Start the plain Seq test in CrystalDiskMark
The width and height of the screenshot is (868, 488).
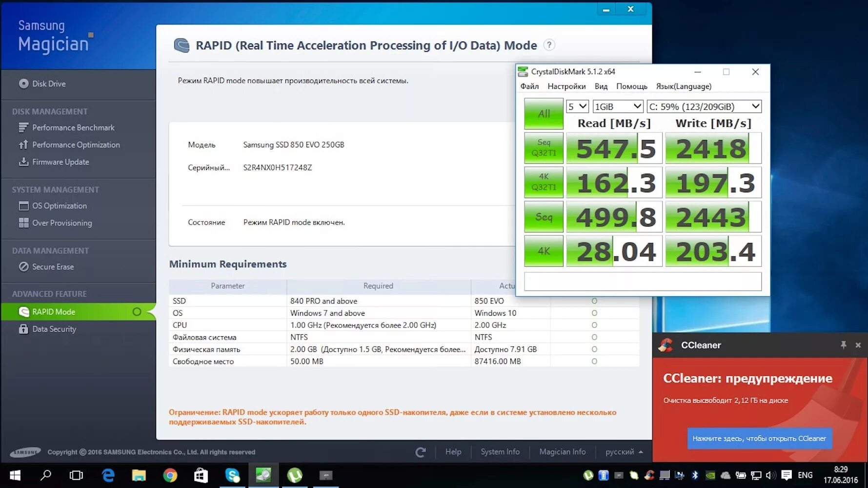[x=544, y=217]
